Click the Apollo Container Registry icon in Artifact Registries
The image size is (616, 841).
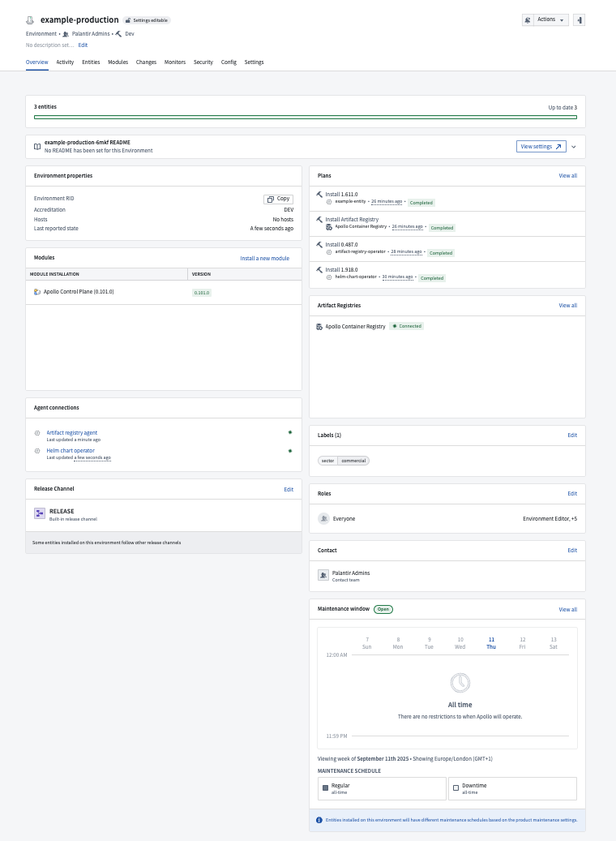pyautogui.click(x=319, y=327)
